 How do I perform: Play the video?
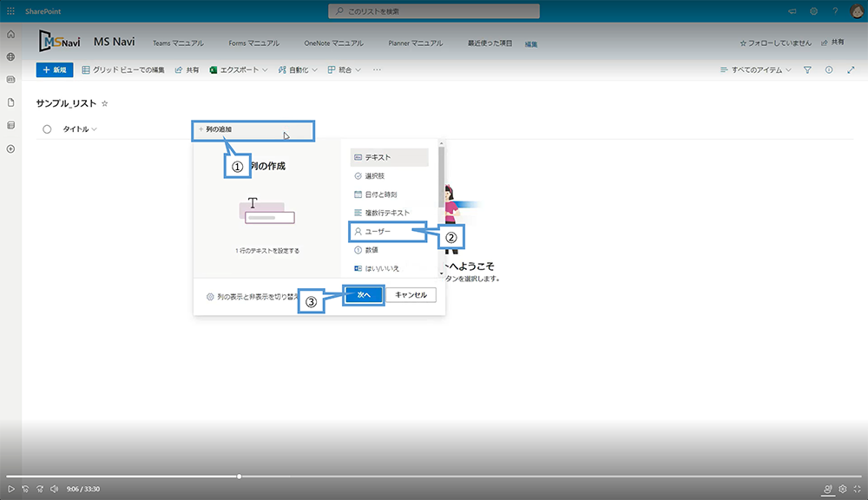pos(11,489)
